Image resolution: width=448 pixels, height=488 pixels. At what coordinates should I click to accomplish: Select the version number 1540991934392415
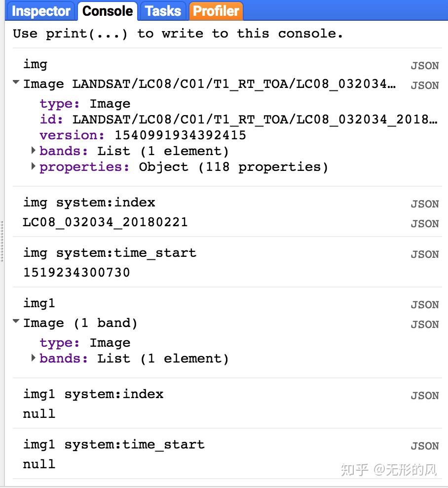click(x=180, y=135)
